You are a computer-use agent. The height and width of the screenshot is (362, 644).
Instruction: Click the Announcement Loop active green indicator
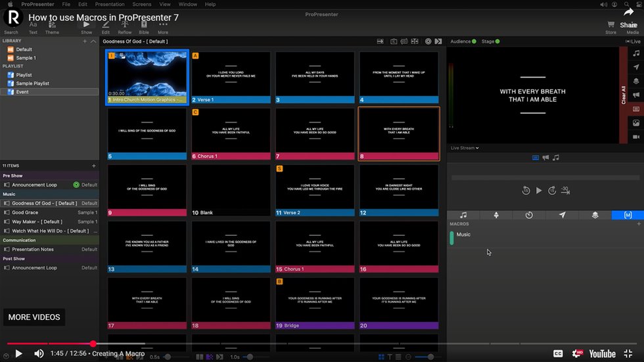76,185
